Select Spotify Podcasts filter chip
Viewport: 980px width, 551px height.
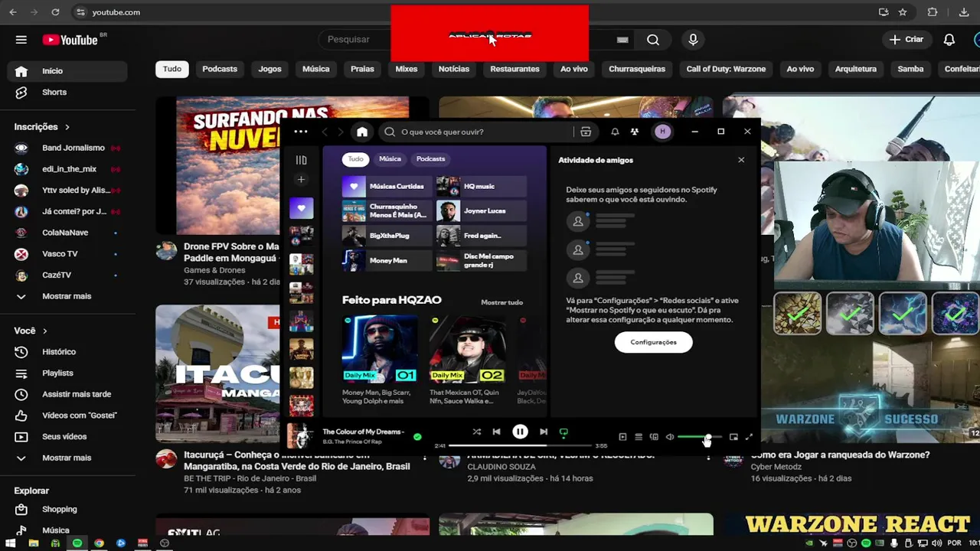pyautogui.click(x=430, y=159)
